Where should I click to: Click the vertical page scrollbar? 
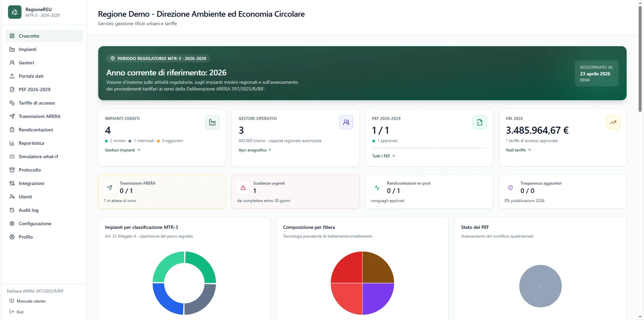pos(640,59)
